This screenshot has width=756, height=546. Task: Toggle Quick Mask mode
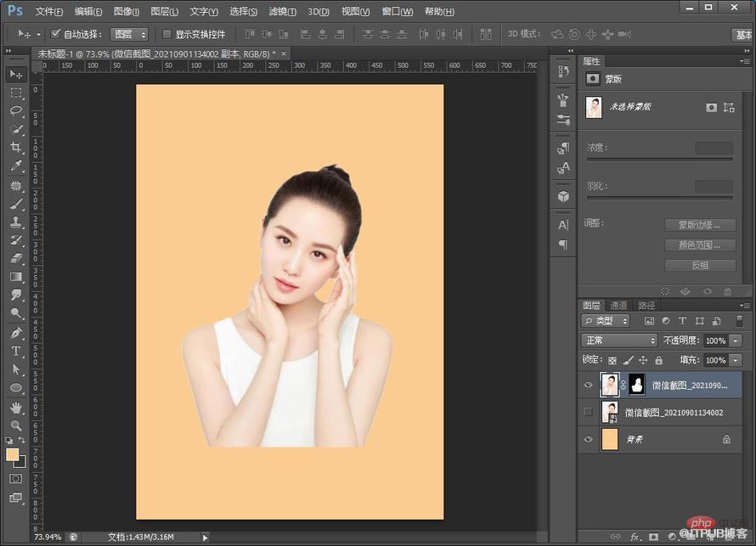[16, 479]
